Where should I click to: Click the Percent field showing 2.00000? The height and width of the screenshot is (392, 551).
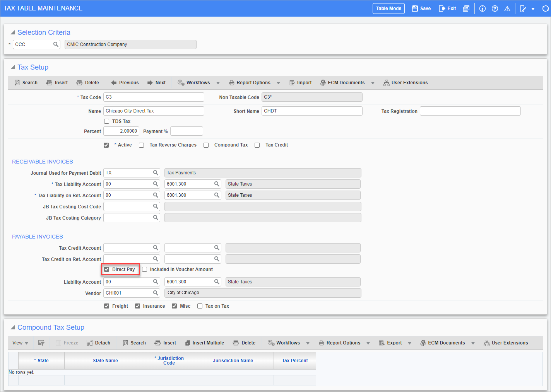tap(121, 131)
